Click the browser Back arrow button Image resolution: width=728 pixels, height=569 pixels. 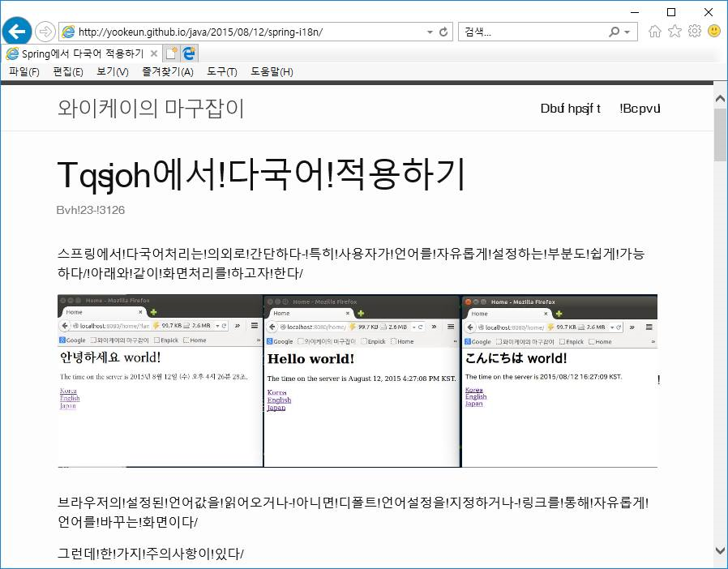pos(17,32)
